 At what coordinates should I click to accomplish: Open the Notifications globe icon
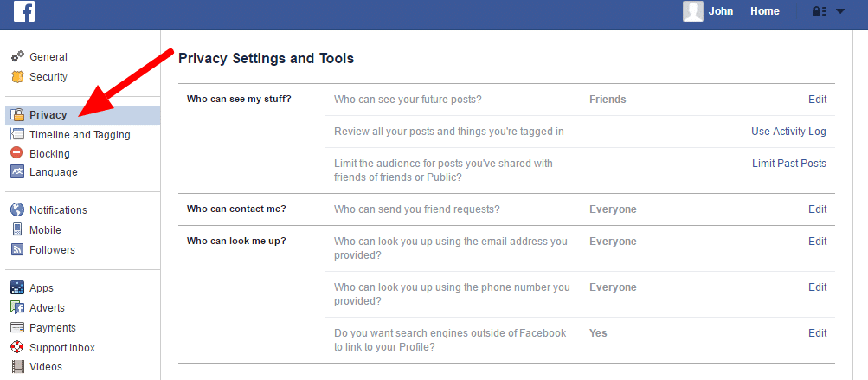coord(17,210)
